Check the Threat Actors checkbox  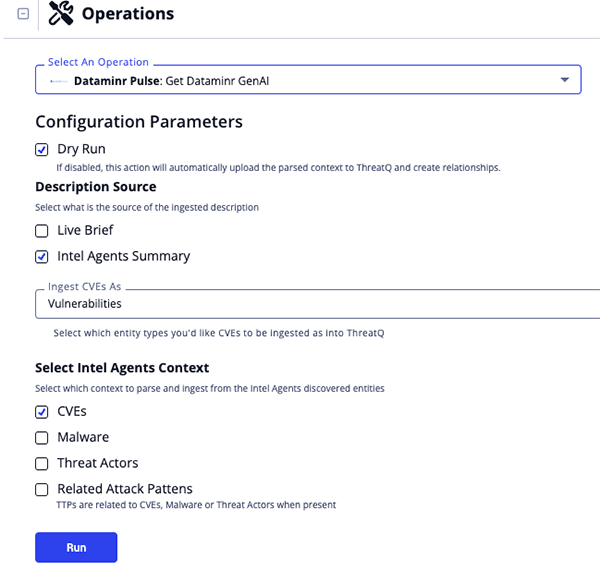pos(42,463)
